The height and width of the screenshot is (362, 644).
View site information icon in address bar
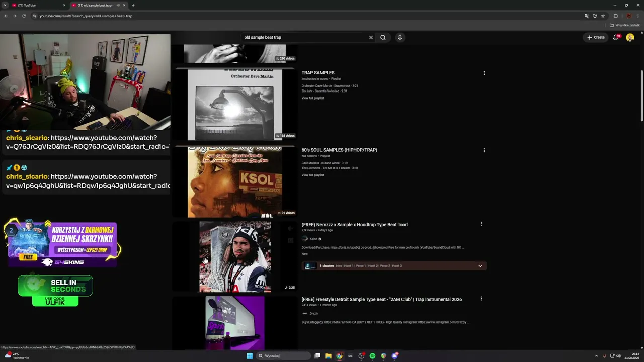pos(35,16)
